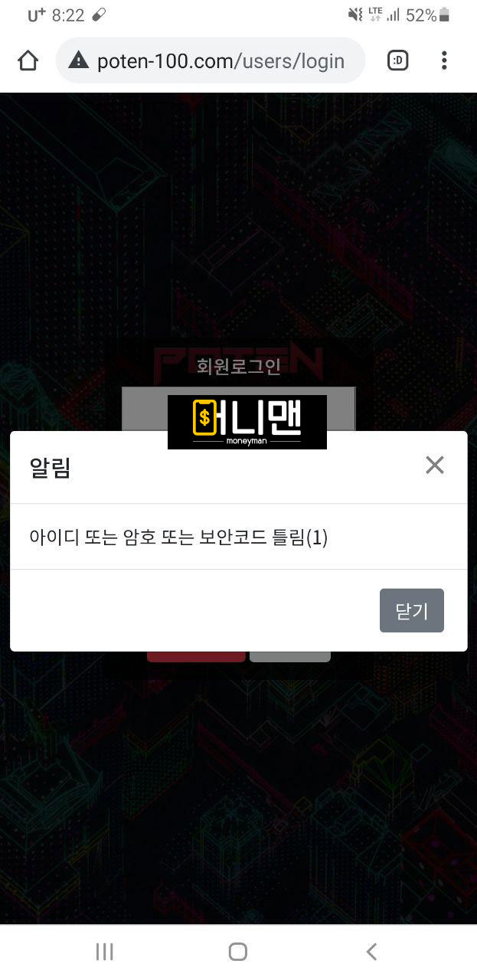Screen dimensions: 477x980
Task: Click the gray input field behind the logo
Action: 239,409
